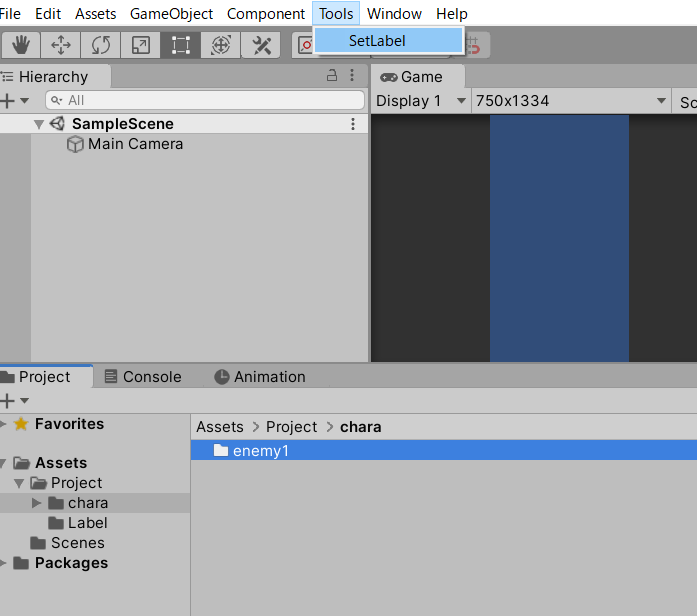The height and width of the screenshot is (616, 697).
Task: Open Hierarchy panel options menu
Action: [352, 75]
